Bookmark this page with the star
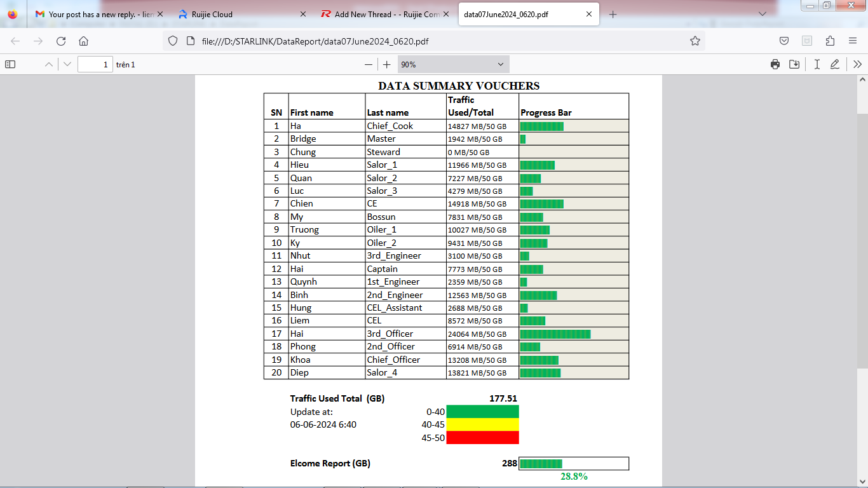The width and height of the screenshot is (868, 488). coord(695,41)
